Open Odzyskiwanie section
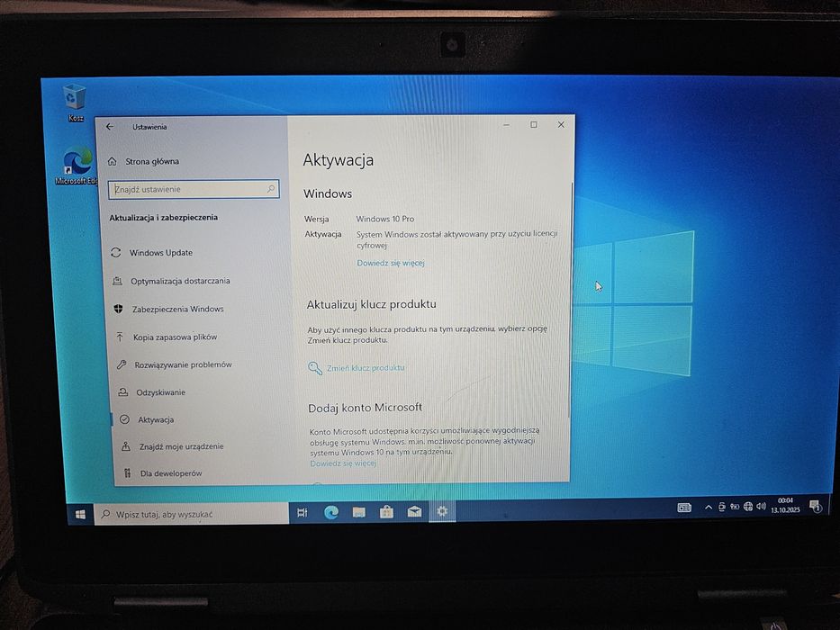840x630 pixels. [x=151, y=392]
